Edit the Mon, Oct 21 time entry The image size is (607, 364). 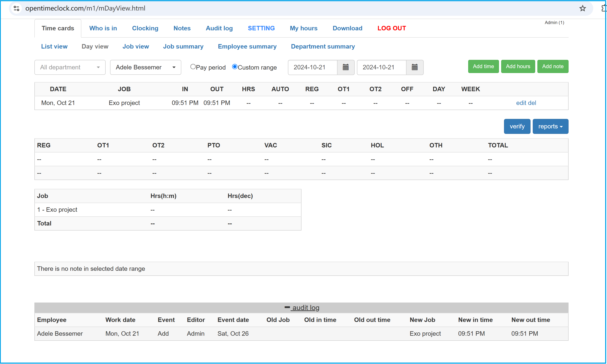coord(521,103)
